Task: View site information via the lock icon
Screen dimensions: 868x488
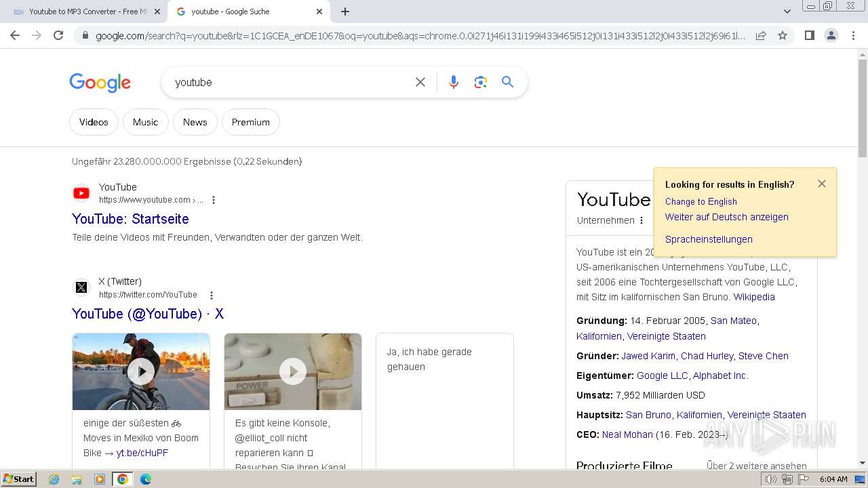Action: (x=85, y=35)
